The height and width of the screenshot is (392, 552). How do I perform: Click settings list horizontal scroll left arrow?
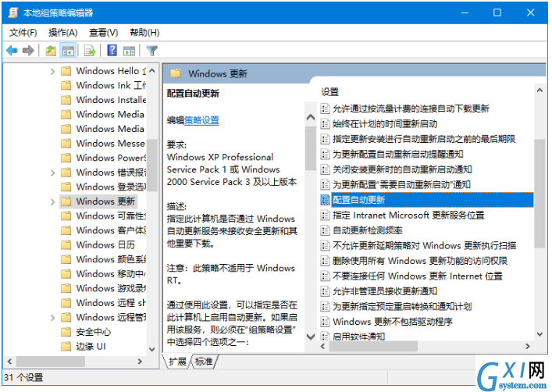[x=322, y=346]
